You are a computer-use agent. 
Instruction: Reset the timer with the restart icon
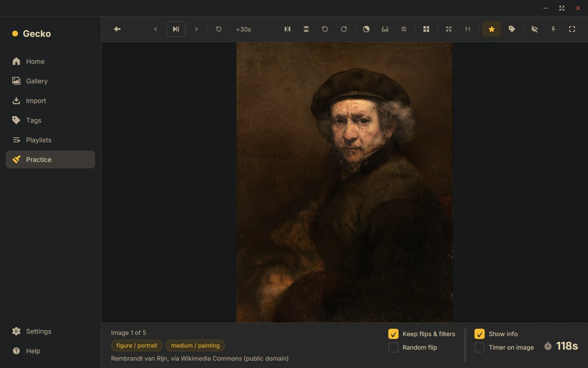pos(219,29)
